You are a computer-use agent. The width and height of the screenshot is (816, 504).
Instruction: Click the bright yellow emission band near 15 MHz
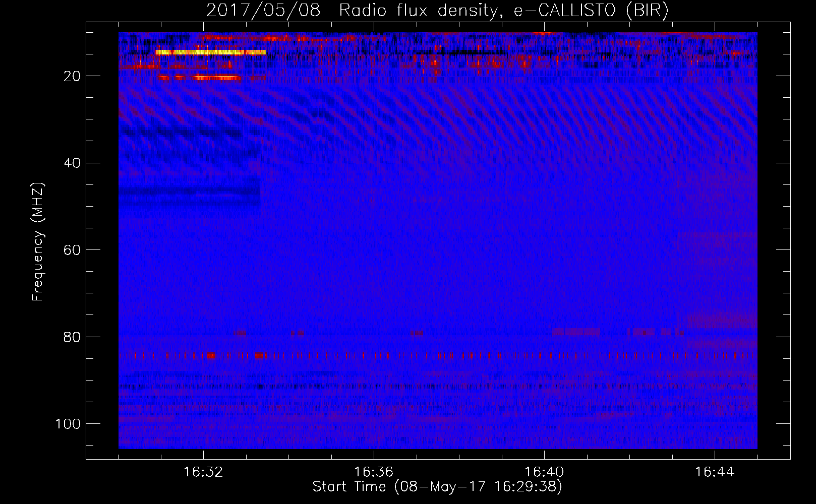click(x=211, y=52)
